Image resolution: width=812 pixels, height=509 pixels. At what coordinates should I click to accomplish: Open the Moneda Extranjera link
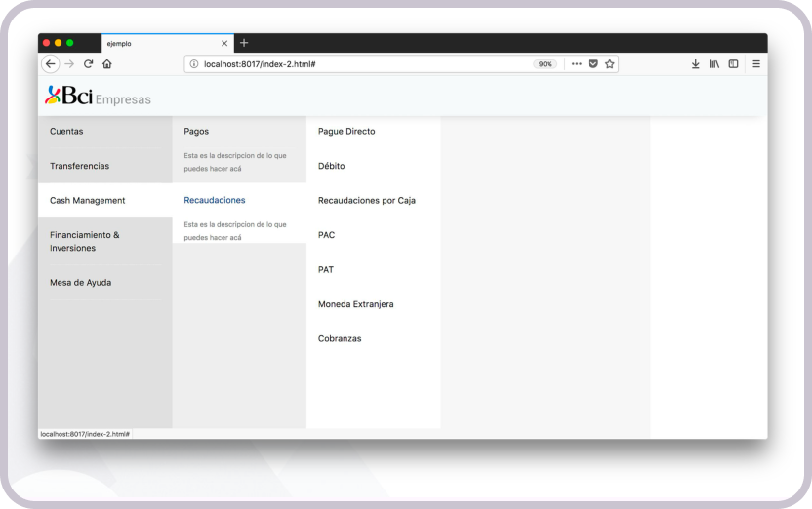pos(355,305)
